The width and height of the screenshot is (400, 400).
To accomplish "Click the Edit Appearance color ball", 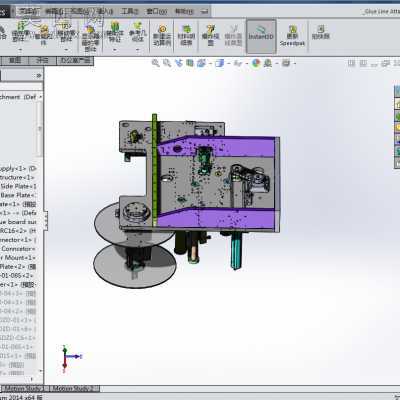I will coord(256,63).
